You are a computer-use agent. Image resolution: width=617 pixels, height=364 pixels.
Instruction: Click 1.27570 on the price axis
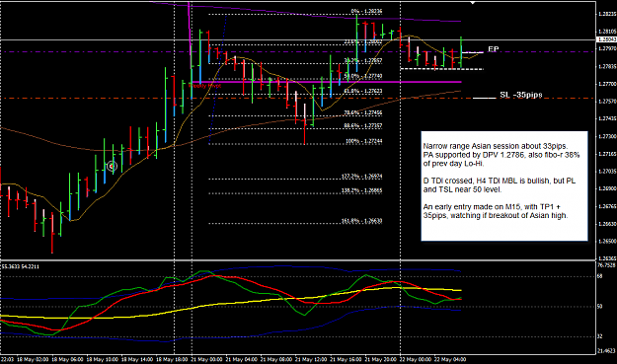[607, 102]
